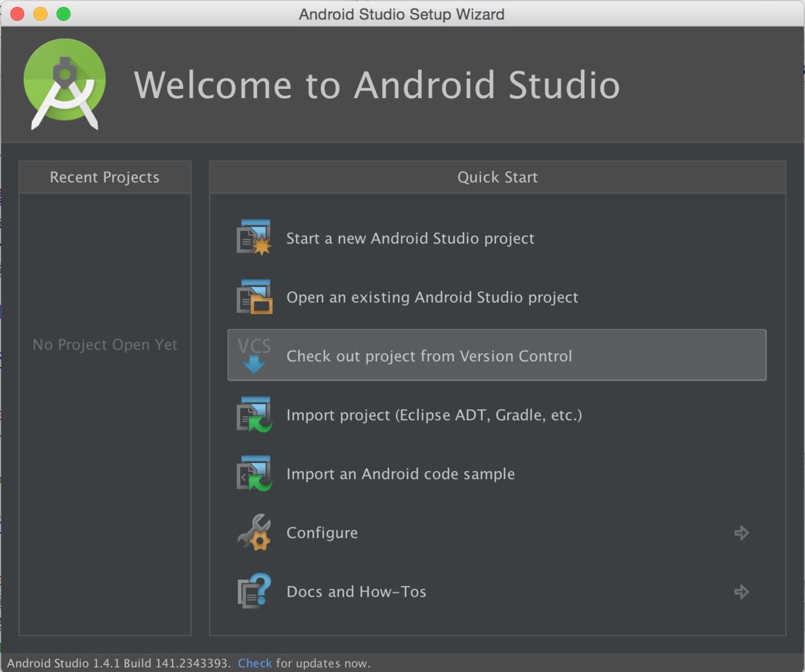Expand the arrow next to Configure
Image resolution: width=805 pixels, height=672 pixels.
[741, 532]
